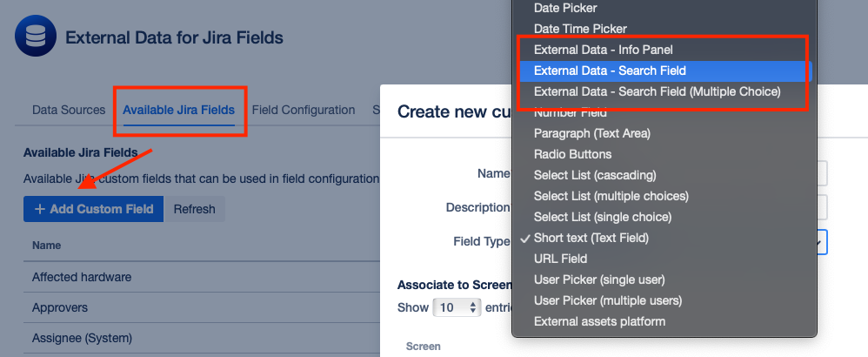Select the checked Short text (Text Field) option
The height and width of the screenshot is (357, 868).
point(591,238)
